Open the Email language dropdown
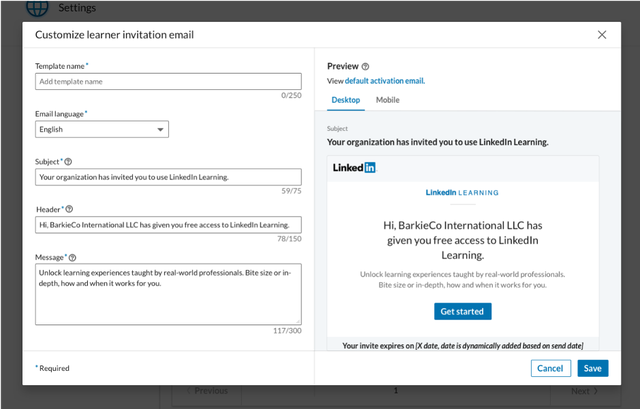Image resolution: width=640 pixels, height=409 pixels. tap(102, 129)
